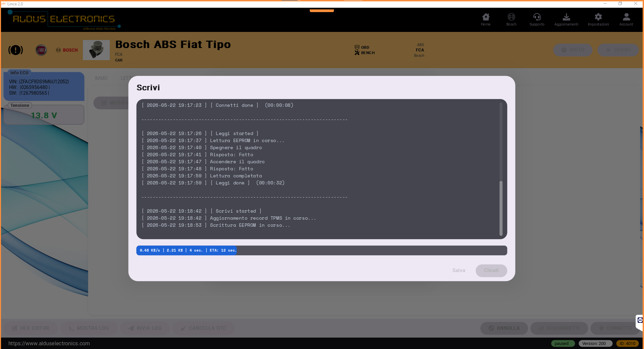
Task: Click the MODIFICA edit button
Action: pos(111,103)
